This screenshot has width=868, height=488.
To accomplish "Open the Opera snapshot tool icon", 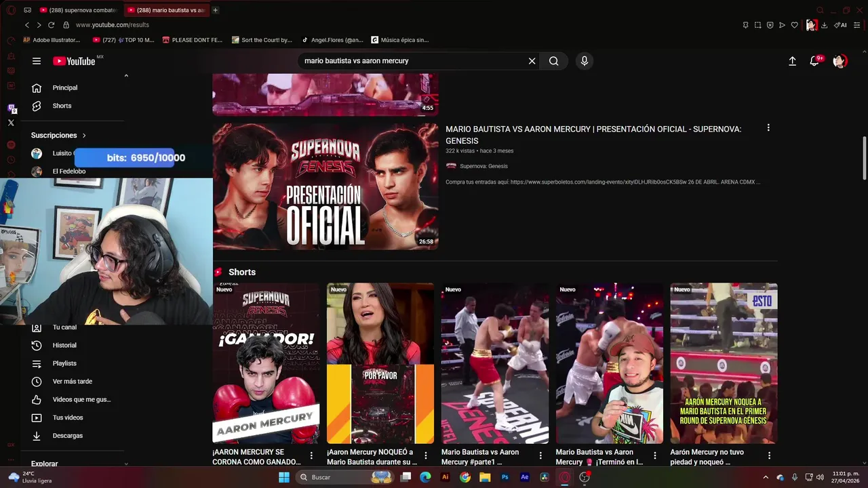I will pos(758,25).
